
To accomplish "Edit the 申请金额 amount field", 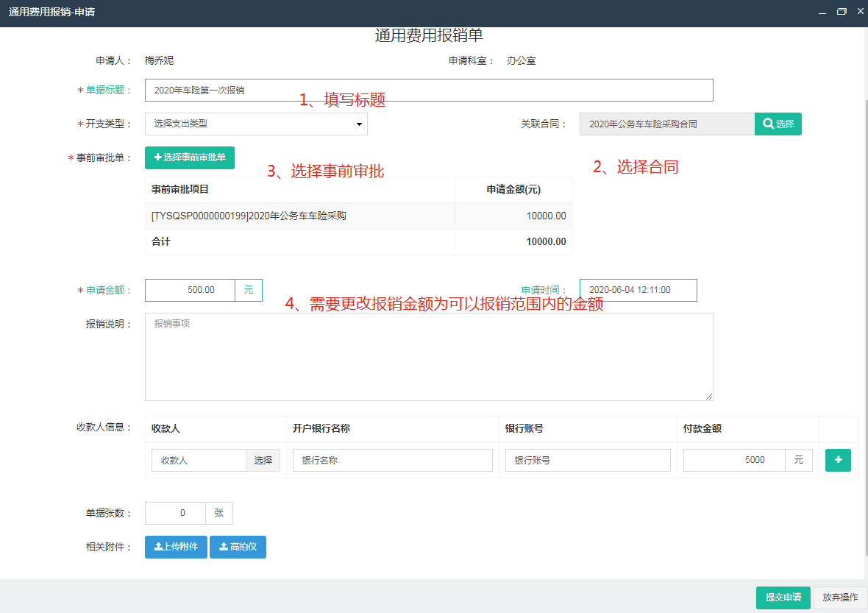I will [x=190, y=290].
